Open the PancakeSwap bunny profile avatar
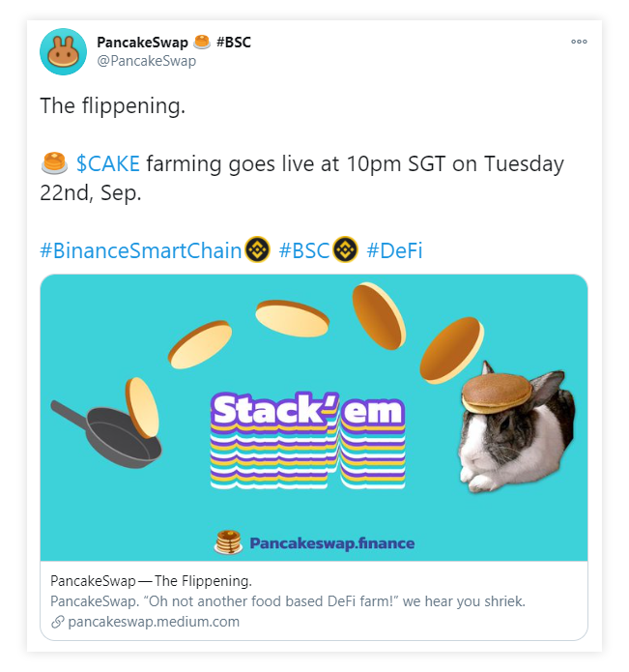This screenshot has width=629, height=672. click(63, 51)
